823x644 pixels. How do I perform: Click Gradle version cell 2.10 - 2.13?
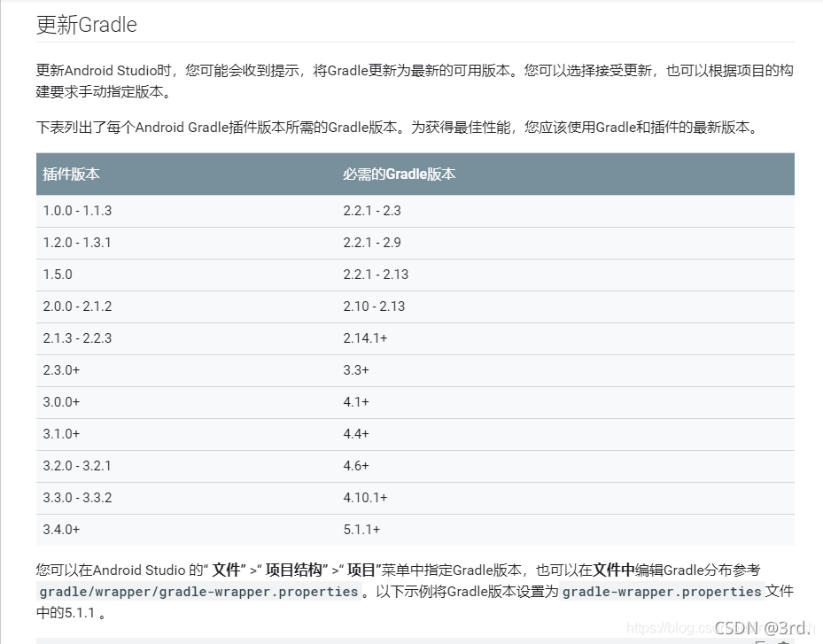(374, 306)
